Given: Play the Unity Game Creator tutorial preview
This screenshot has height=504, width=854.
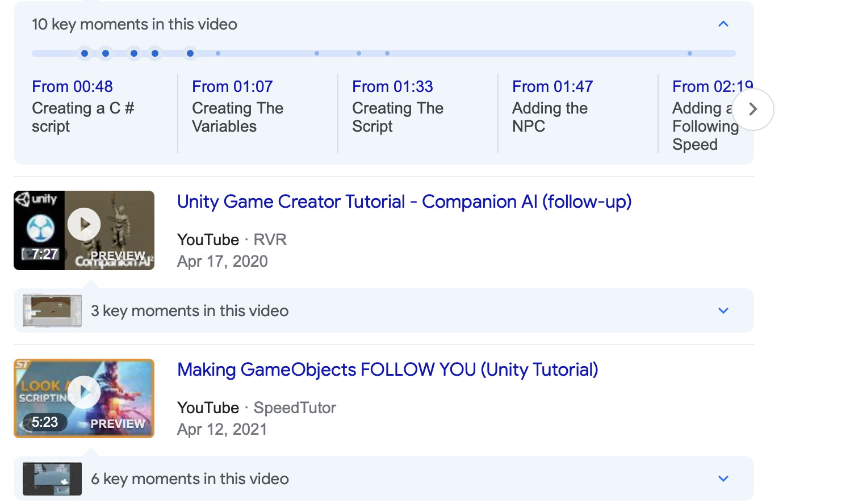Looking at the screenshot, I should click(x=83, y=224).
